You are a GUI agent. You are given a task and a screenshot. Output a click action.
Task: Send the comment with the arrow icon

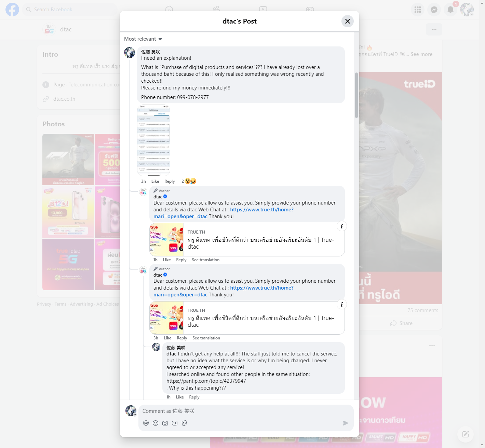coord(346,423)
